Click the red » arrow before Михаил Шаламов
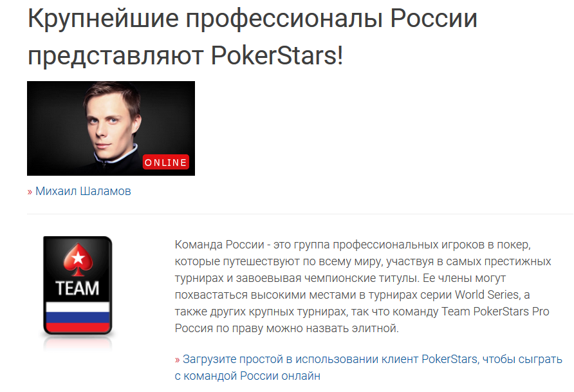The image size is (574, 392). pos(30,192)
